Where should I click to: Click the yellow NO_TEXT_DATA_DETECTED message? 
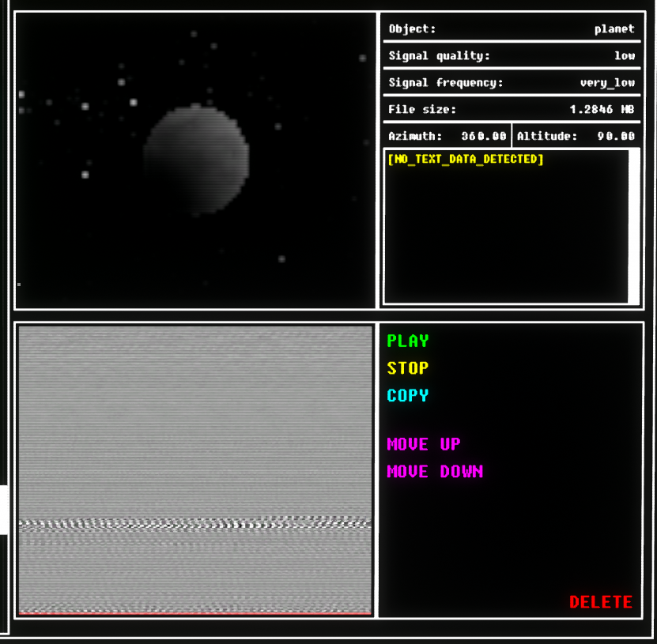click(466, 160)
